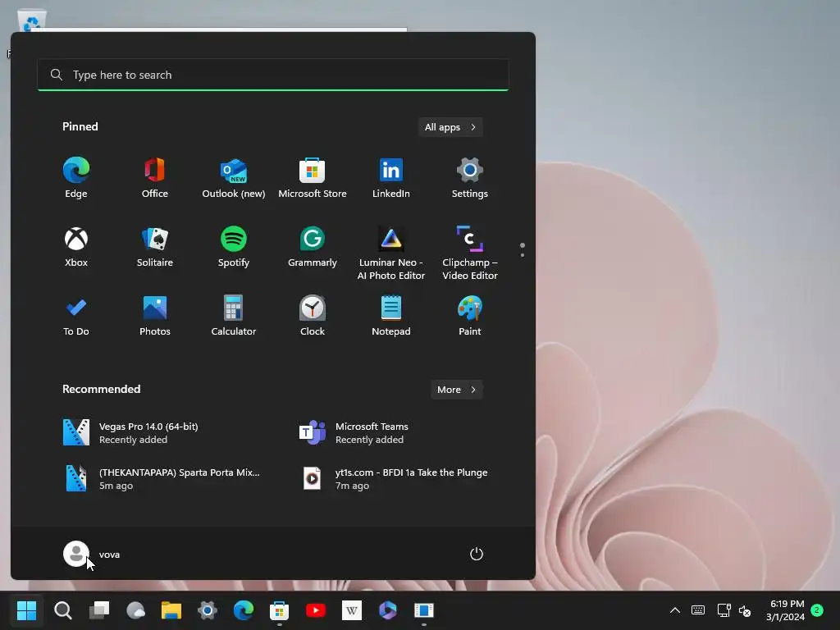Open weather widget cloud icon on taskbar
Image resolution: width=840 pixels, height=630 pixels.
pos(135,610)
